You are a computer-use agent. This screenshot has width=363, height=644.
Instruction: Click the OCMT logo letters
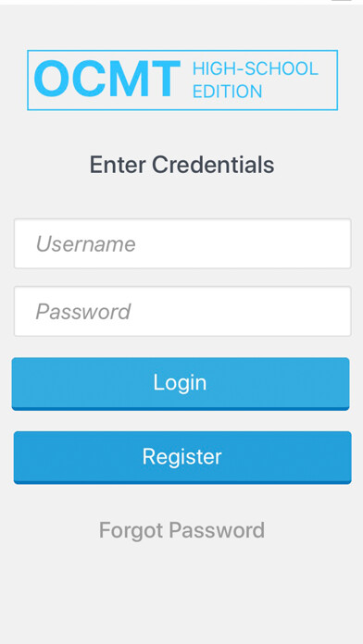pyautogui.click(x=107, y=80)
